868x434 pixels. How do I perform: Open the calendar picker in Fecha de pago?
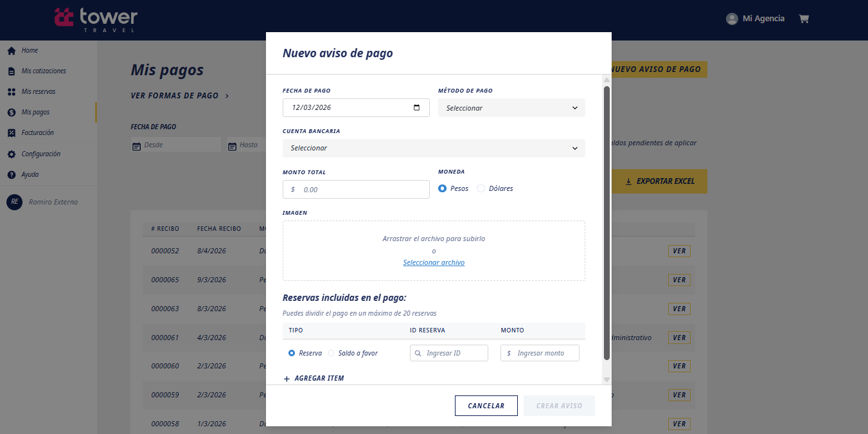pyautogui.click(x=416, y=107)
